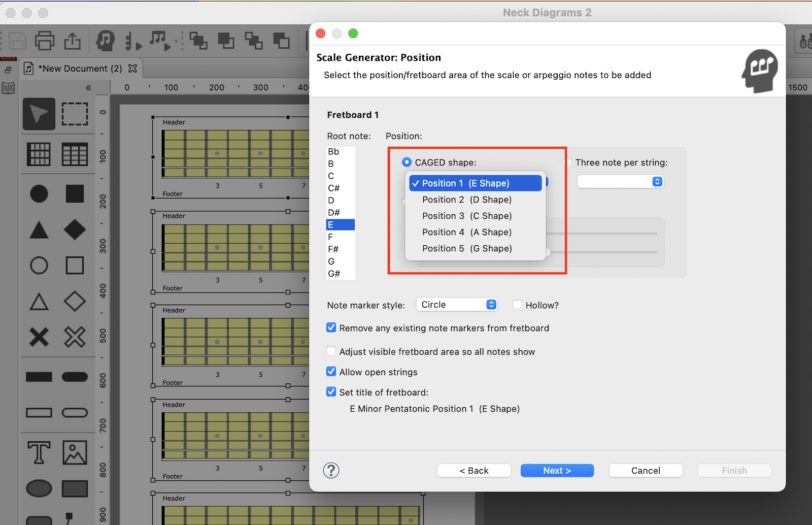Screen dimensions: 812x525
Task: Click the Export share icon
Action: 72,41
